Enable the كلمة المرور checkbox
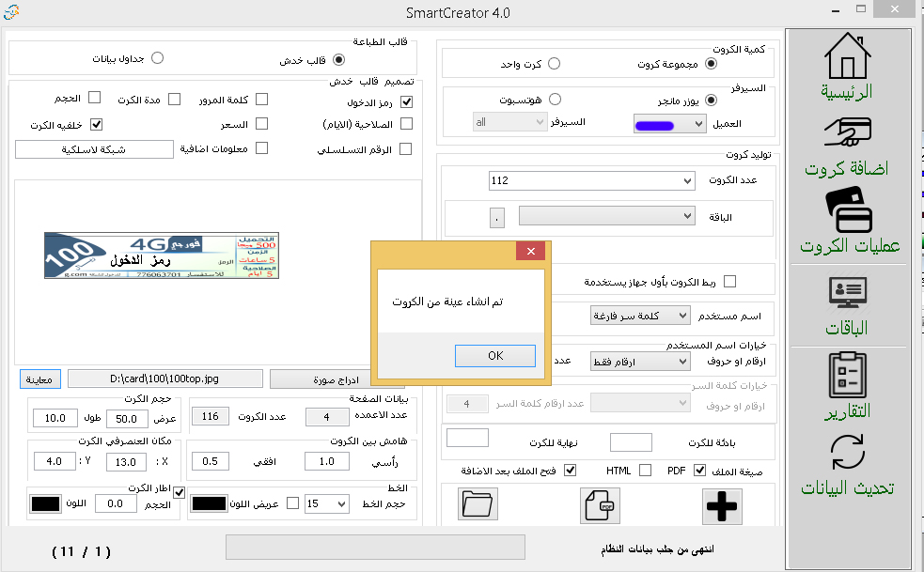The image size is (924, 572). [261, 99]
